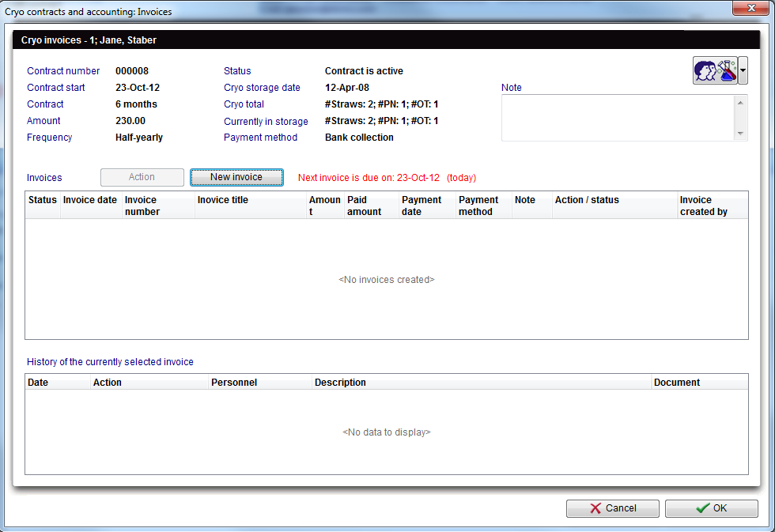Click the contract start date 23-Oct-12

tap(138, 88)
